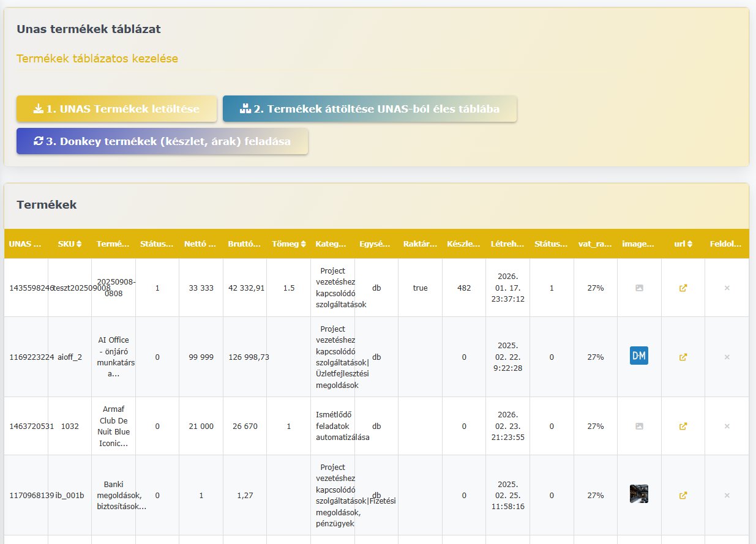Click the Létrehozva date column header
756x544 pixels.
click(x=507, y=244)
